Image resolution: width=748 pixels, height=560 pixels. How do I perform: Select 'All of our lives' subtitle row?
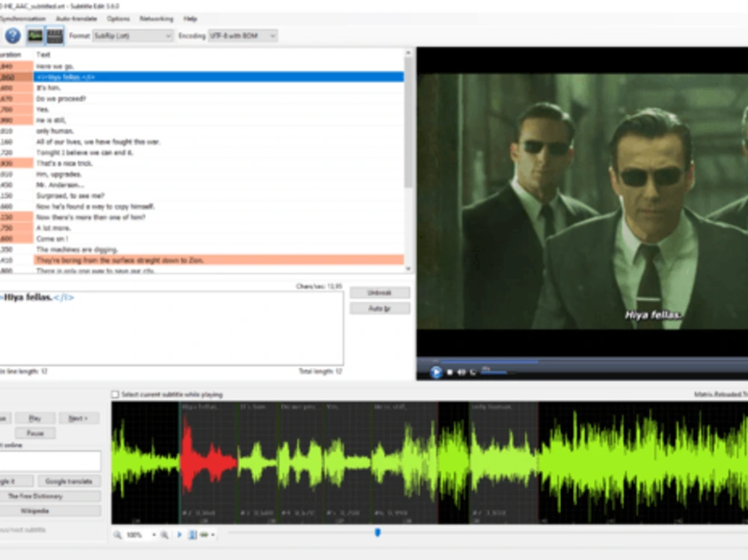pos(201,141)
